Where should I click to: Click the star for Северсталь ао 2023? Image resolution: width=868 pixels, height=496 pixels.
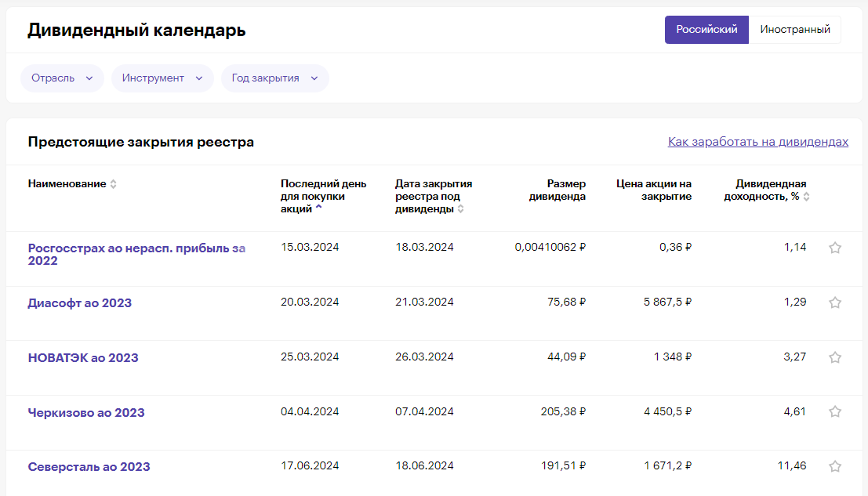tap(835, 466)
